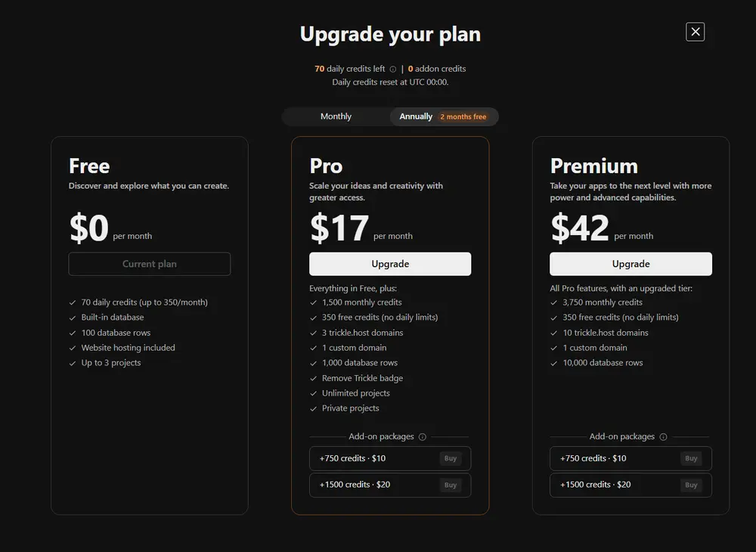756x552 pixels.
Task: Buy +1500 credits add-on in Premium
Action: [691, 485]
